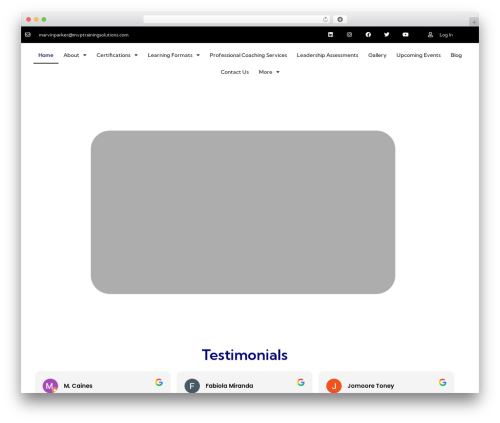500x423 pixels.
Task: Open the Facebook social icon
Action: click(368, 35)
